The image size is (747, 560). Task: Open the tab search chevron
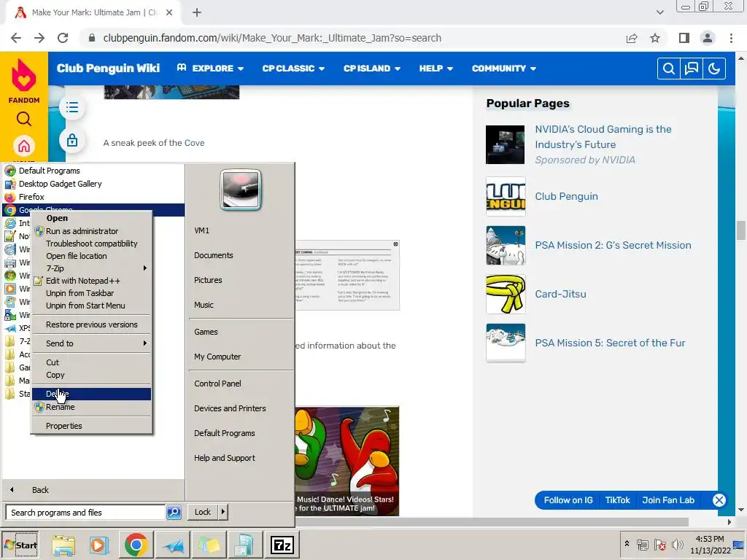tap(659, 12)
